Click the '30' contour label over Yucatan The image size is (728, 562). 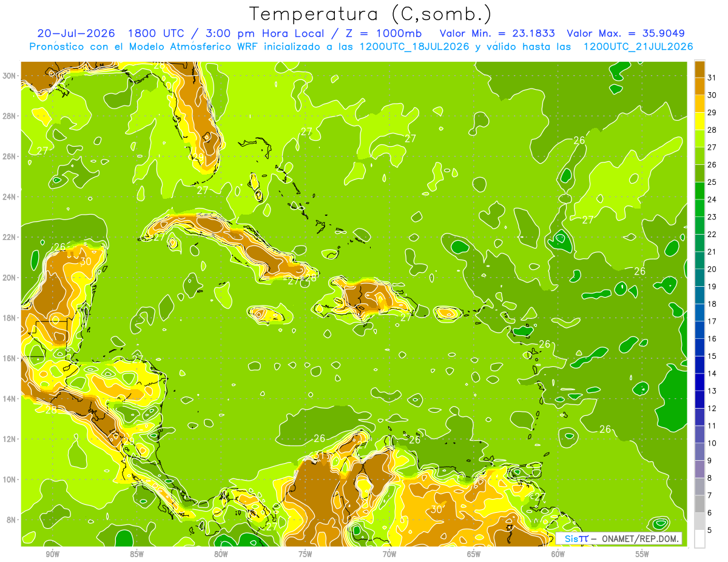86,261
